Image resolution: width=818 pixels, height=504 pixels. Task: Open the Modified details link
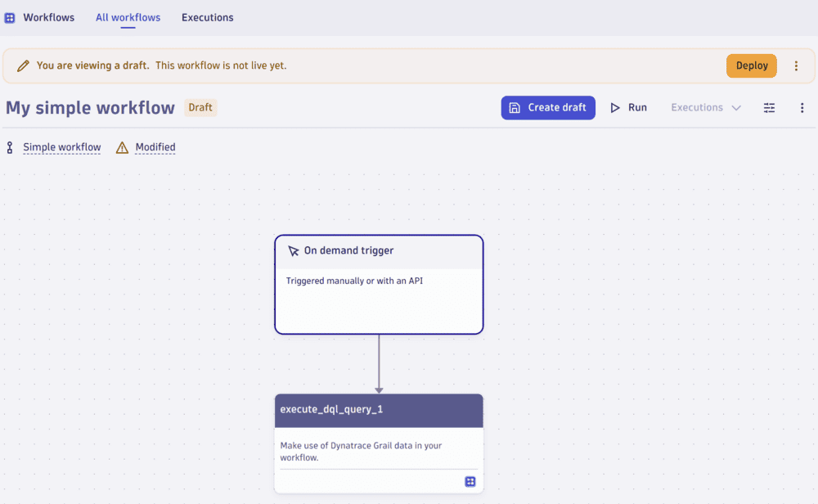pyautogui.click(x=155, y=147)
